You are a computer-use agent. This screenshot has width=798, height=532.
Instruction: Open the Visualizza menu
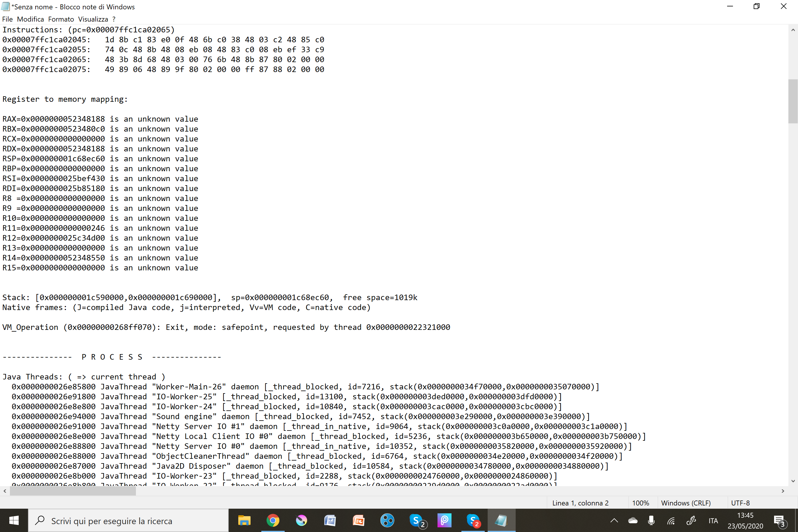point(93,19)
